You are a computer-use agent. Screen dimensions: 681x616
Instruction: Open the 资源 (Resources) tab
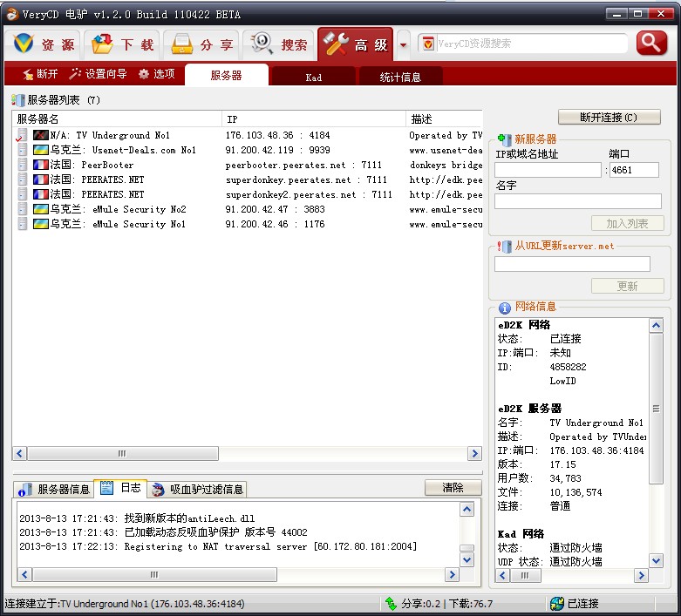point(44,44)
